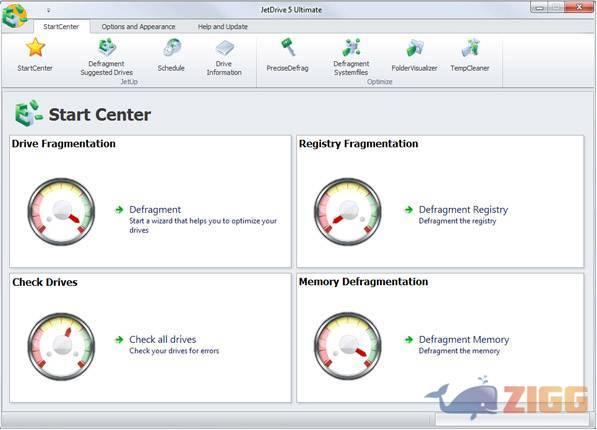Click the Registry Fragmentation gauge
The height and width of the screenshot is (430, 597).
click(x=348, y=211)
